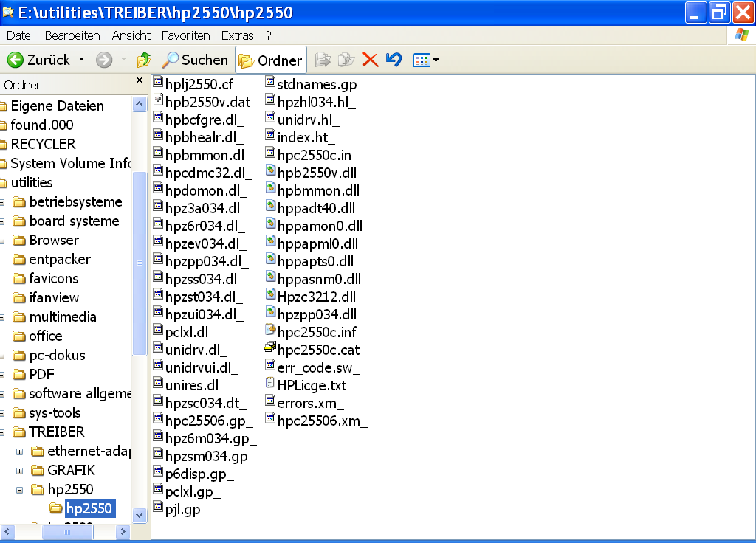The width and height of the screenshot is (756, 543).
Task: Click the blue Undo arrow icon
Action: (x=394, y=60)
